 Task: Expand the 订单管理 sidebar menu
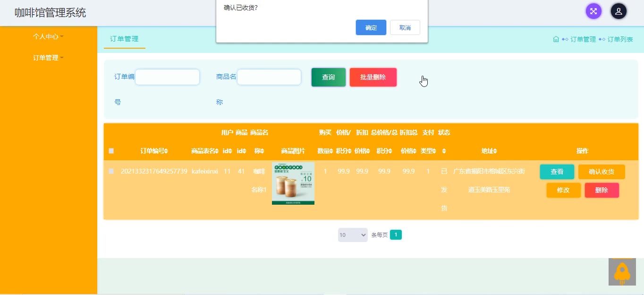click(x=48, y=58)
